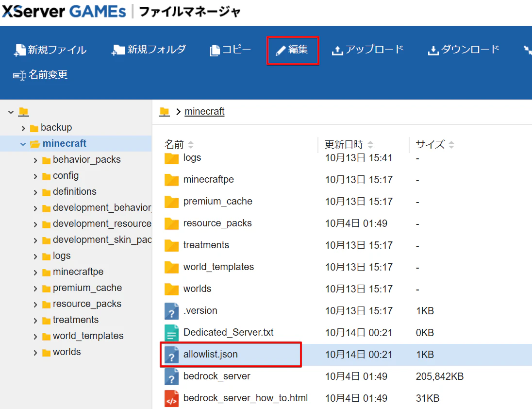The width and height of the screenshot is (532, 409).
Task: Click minecraft breadcrumb link
Action: click(x=204, y=111)
